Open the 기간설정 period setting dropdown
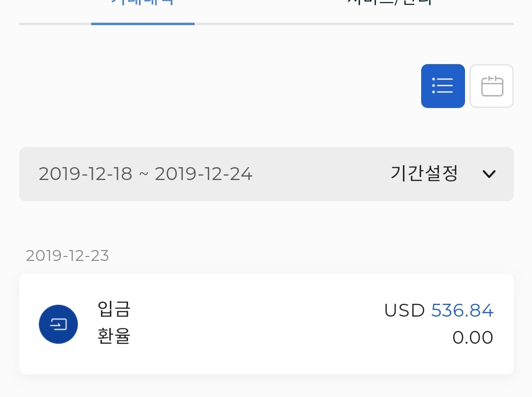Screen dimensions: 532x397 tap(424, 174)
